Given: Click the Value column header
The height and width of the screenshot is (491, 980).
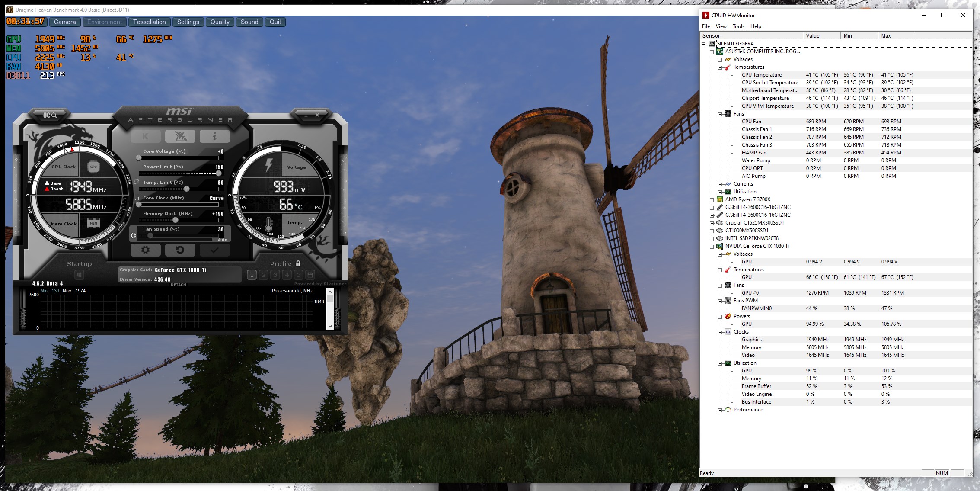Looking at the screenshot, I should [821, 35].
